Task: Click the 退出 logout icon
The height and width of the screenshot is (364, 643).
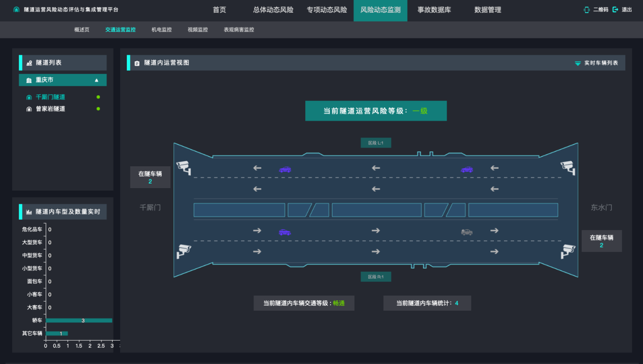Action: (x=616, y=10)
